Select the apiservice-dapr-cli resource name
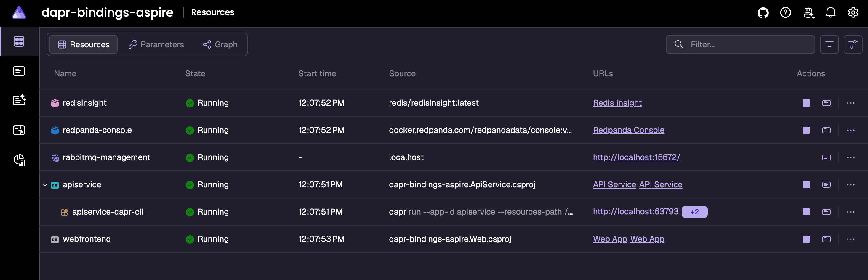The image size is (868, 280). (x=108, y=212)
